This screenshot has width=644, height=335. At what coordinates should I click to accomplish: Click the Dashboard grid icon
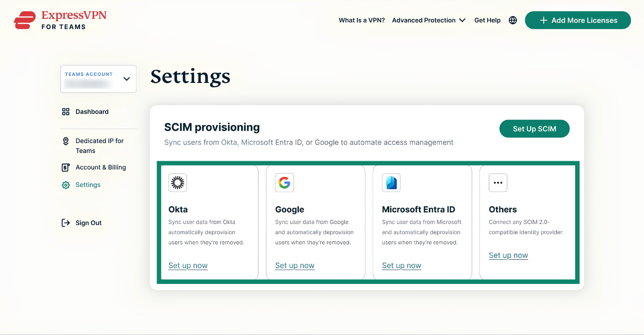pyautogui.click(x=66, y=112)
